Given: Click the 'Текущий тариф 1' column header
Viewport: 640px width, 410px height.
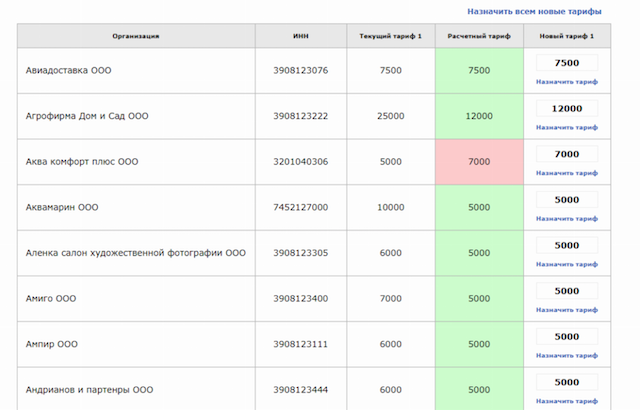Looking at the screenshot, I should (x=391, y=36).
